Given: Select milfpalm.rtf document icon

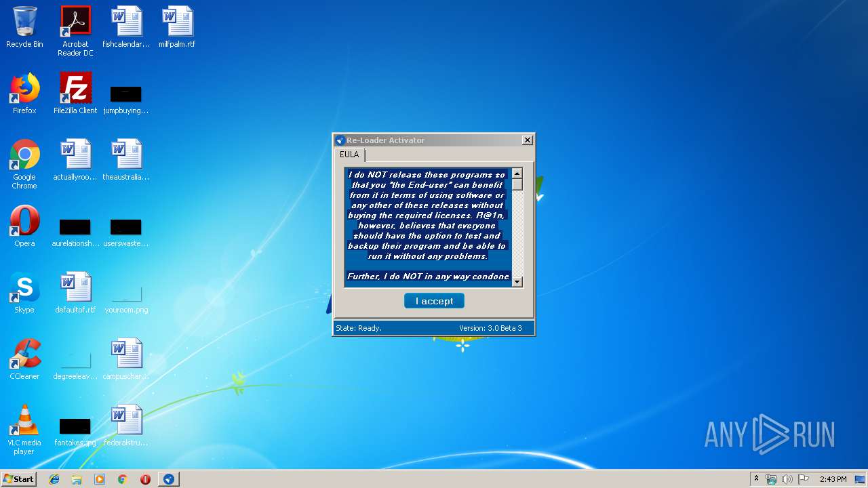Looking at the screenshot, I should [177, 28].
